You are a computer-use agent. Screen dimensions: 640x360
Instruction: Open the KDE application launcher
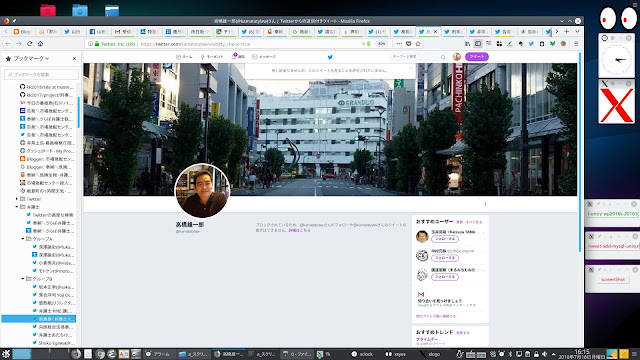click(x=6, y=354)
